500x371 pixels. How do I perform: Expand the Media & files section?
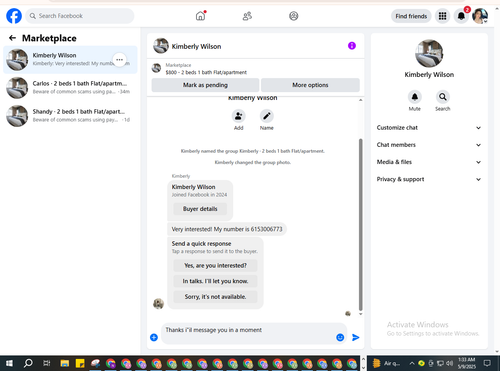click(429, 162)
